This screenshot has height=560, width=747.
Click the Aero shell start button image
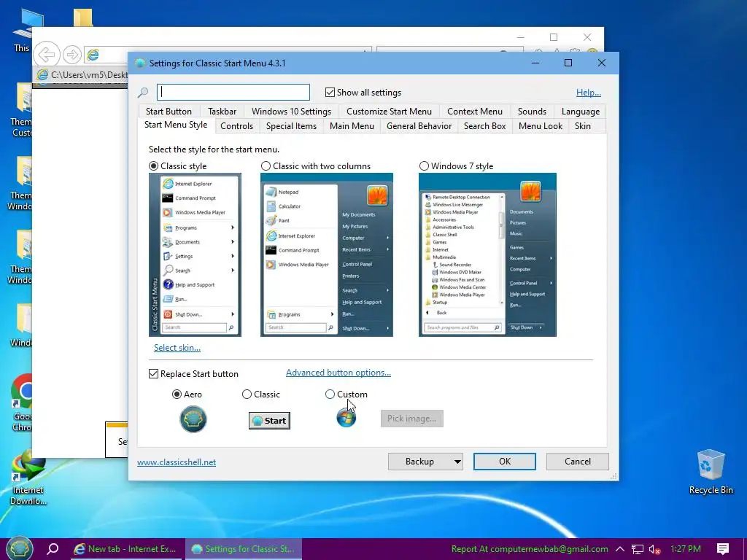point(193,419)
